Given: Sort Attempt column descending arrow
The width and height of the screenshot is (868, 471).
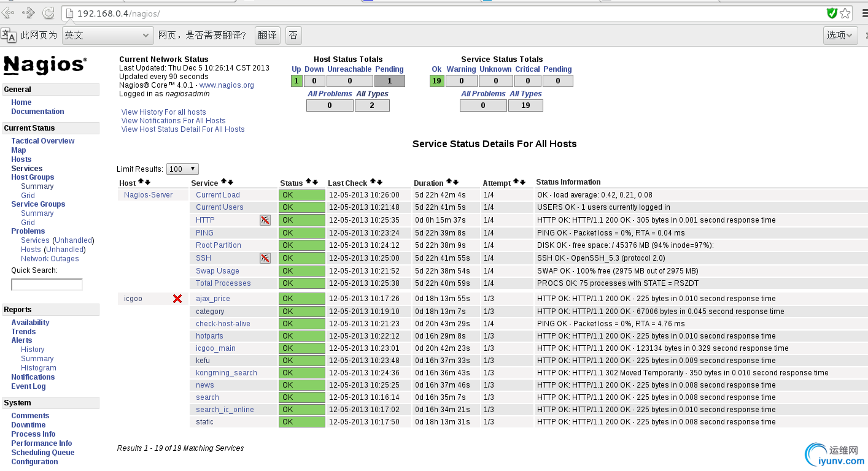Looking at the screenshot, I should point(522,182).
